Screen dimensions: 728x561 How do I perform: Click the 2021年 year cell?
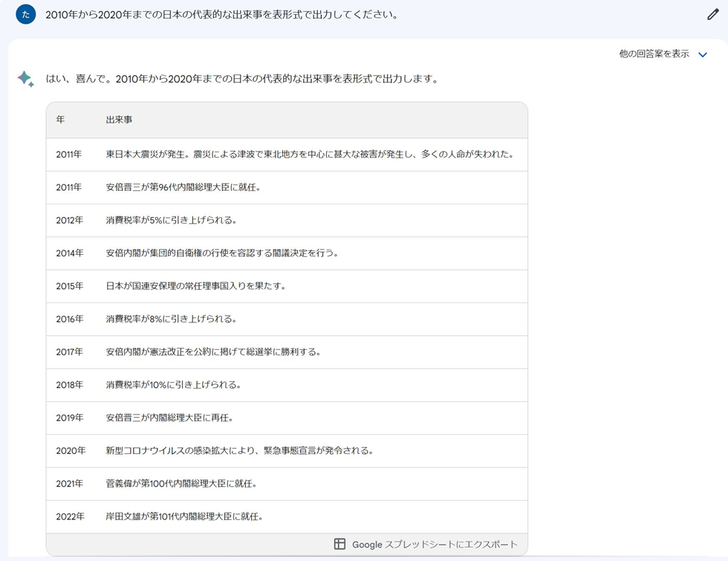(x=70, y=484)
